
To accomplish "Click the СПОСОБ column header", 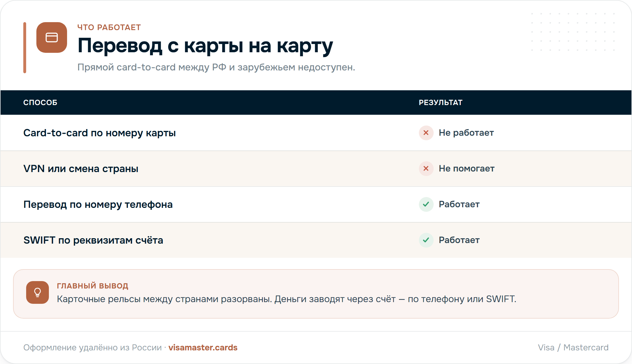I will pos(40,102).
